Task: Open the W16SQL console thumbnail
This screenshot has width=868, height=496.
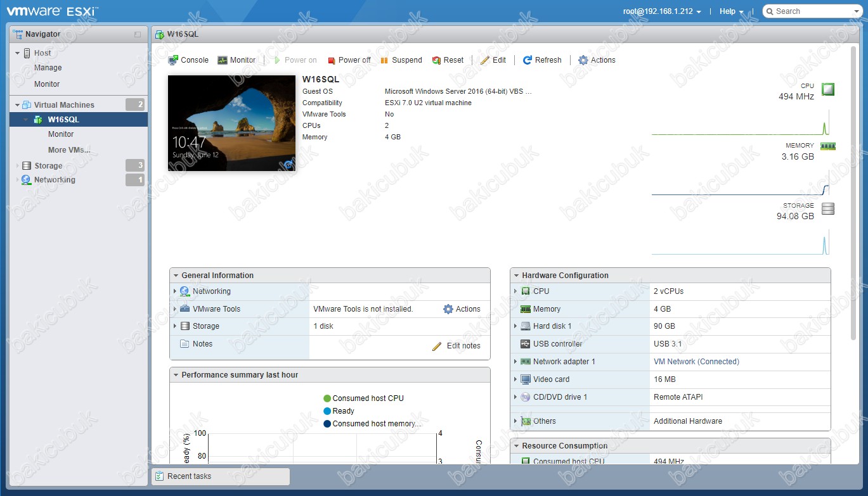Action: point(231,124)
